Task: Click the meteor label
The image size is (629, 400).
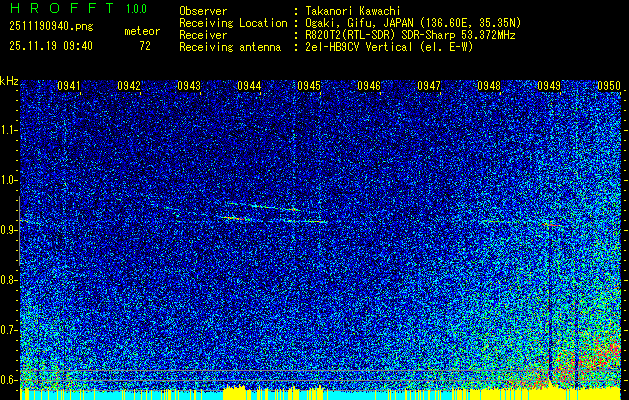Action: [142, 31]
